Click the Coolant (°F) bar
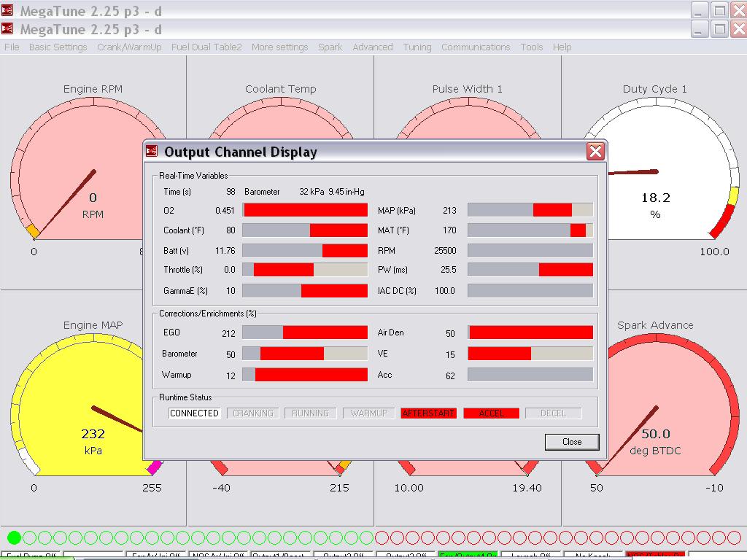 tap(305, 230)
